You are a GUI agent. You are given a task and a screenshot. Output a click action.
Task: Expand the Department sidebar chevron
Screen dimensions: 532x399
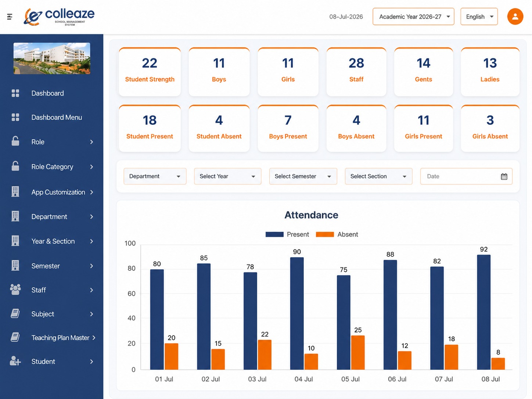92,217
